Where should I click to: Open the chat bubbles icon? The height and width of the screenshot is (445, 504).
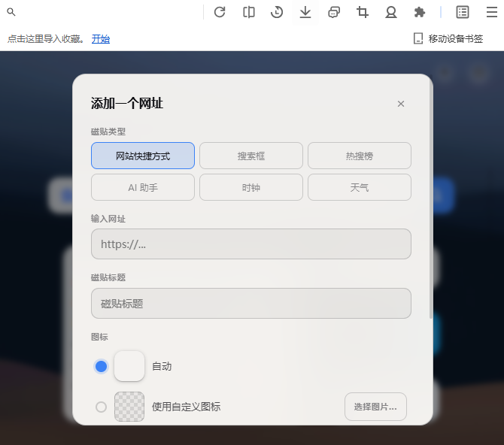(x=334, y=12)
